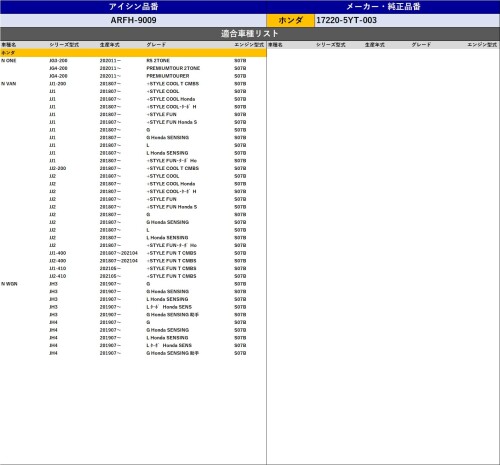Click 車種名 column header in right table
The width and height of the screenshot is (500, 465).
point(275,45)
